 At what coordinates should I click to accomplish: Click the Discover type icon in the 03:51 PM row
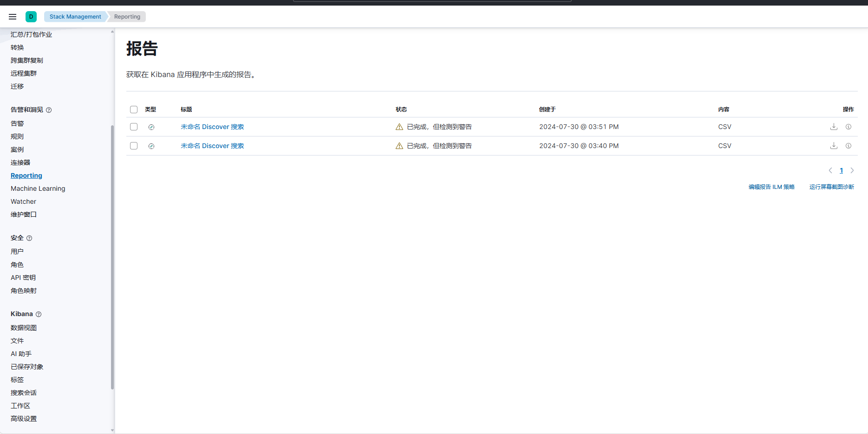[x=151, y=127]
